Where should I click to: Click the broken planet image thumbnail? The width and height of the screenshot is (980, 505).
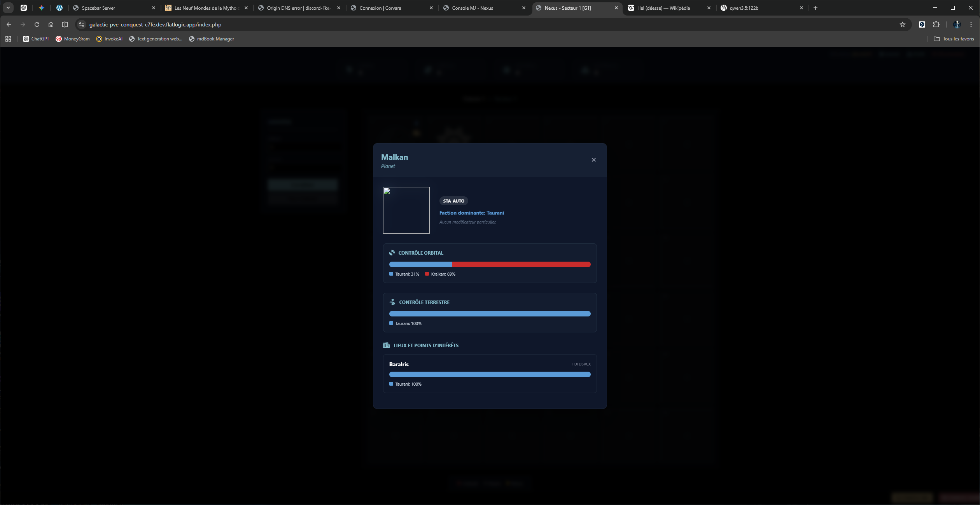pos(406,210)
